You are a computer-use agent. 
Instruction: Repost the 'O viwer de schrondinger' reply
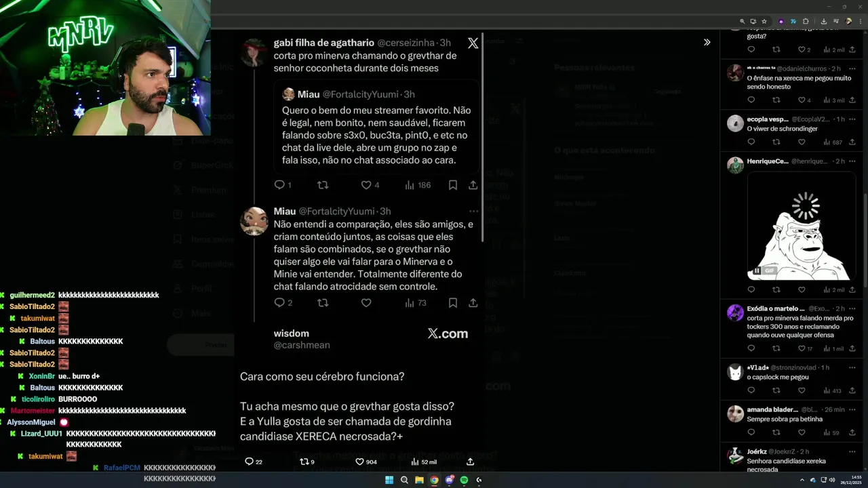point(776,142)
